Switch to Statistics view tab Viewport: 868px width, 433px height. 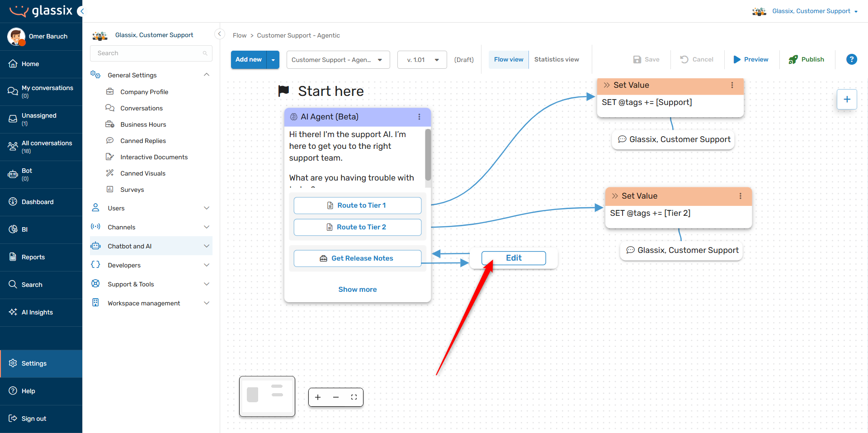coord(557,59)
